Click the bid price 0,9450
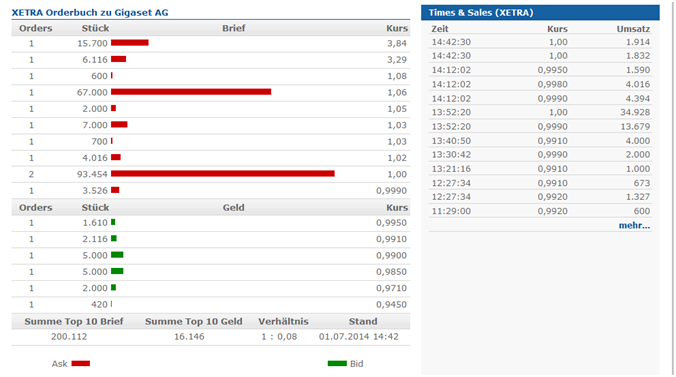Image resolution: width=676 pixels, height=377 pixels. (391, 305)
